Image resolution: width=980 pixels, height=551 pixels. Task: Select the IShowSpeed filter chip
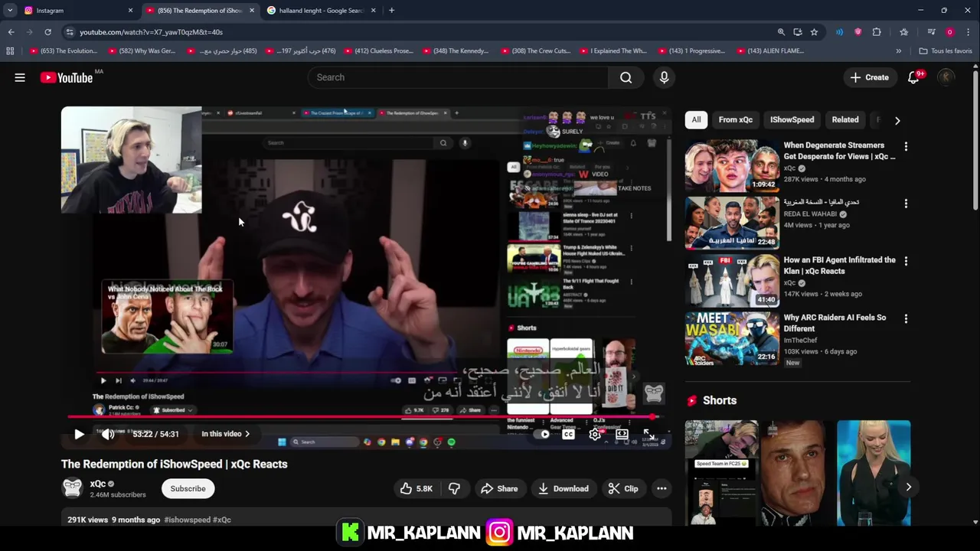792,119
